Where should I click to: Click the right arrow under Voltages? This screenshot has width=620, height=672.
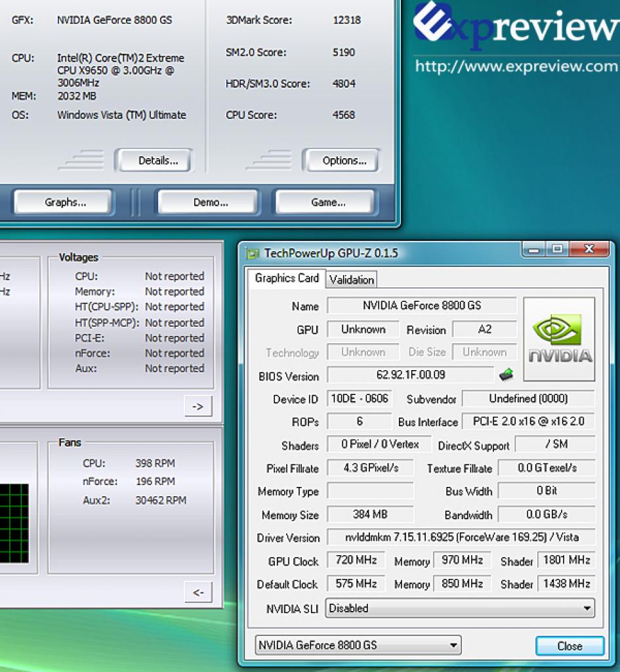pos(198,406)
